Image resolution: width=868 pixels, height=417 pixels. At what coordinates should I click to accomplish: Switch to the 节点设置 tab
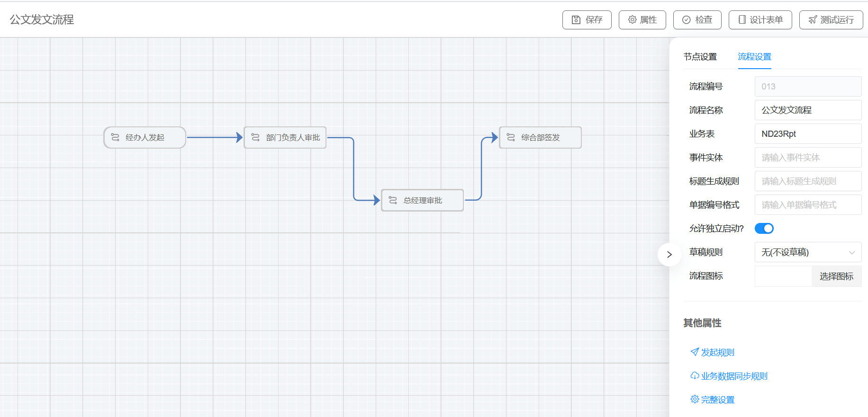[x=700, y=57]
